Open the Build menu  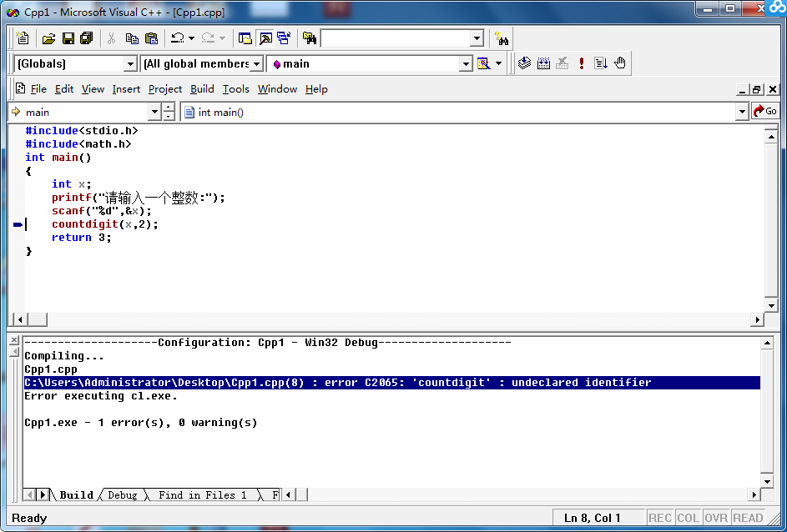tap(202, 88)
